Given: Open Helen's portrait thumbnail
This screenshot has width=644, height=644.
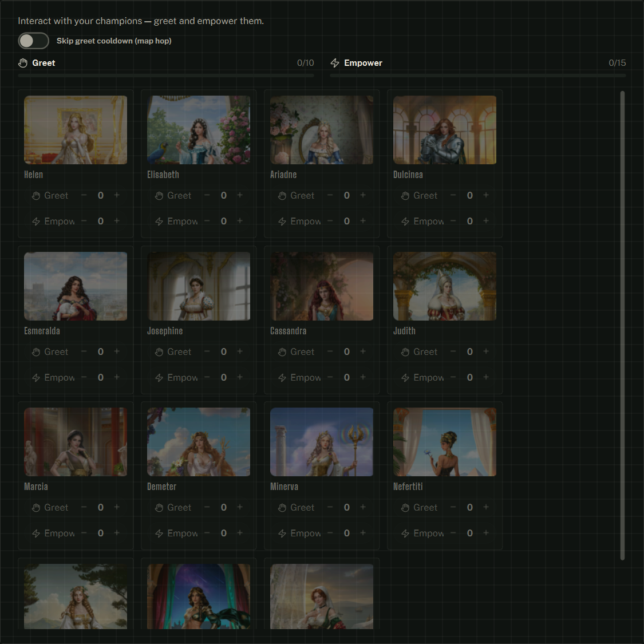Looking at the screenshot, I should (76, 130).
